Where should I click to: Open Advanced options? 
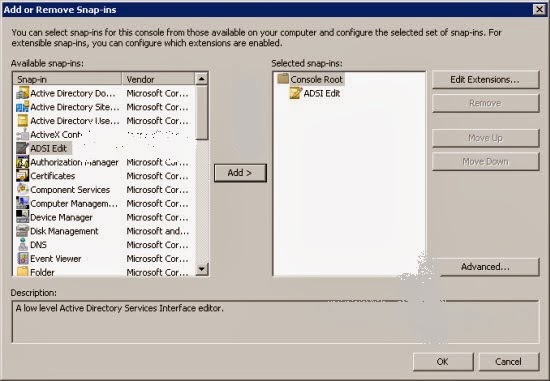click(x=485, y=267)
